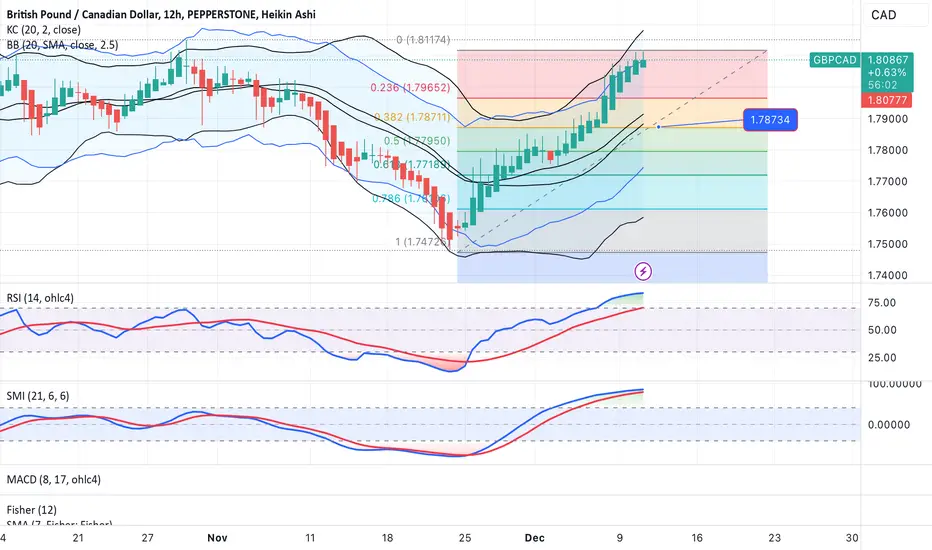
Task: Click the 1.79000 price axis label
Action: point(887,119)
